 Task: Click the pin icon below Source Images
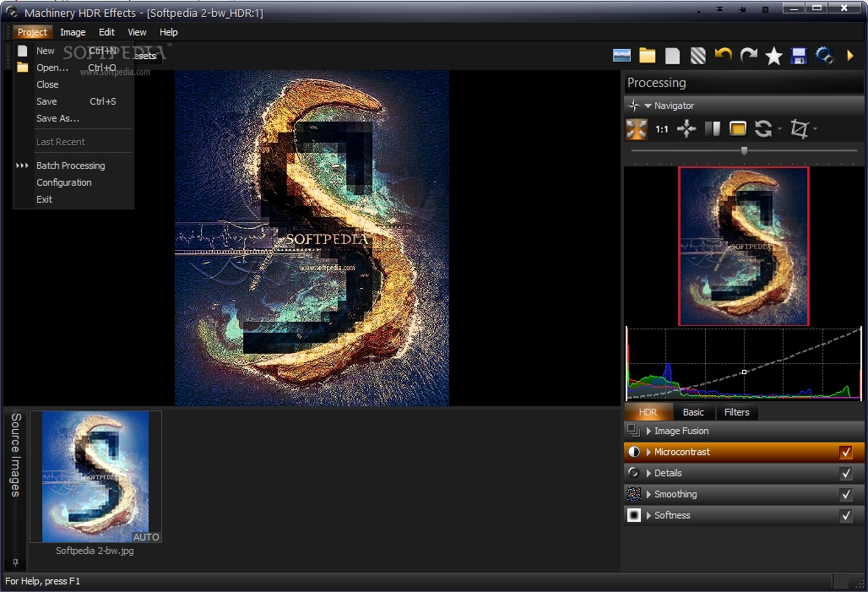15,562
